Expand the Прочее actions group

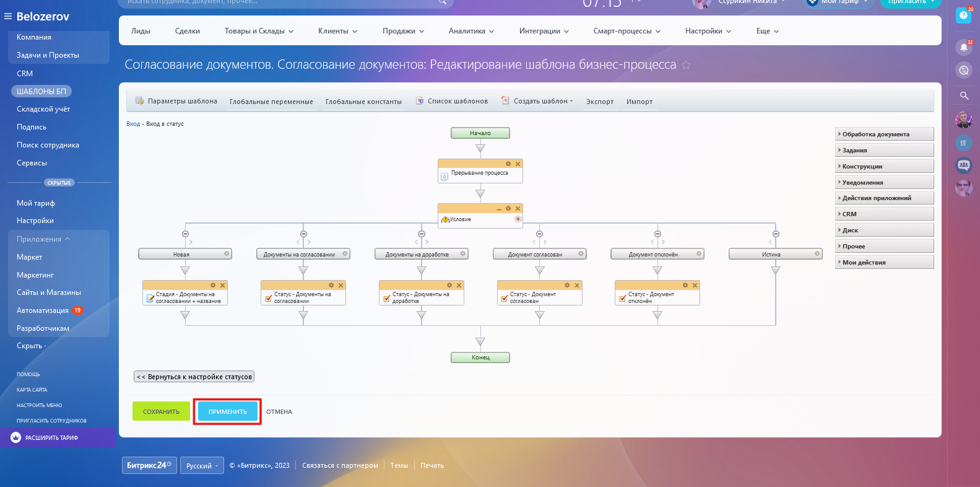point(884,246)
